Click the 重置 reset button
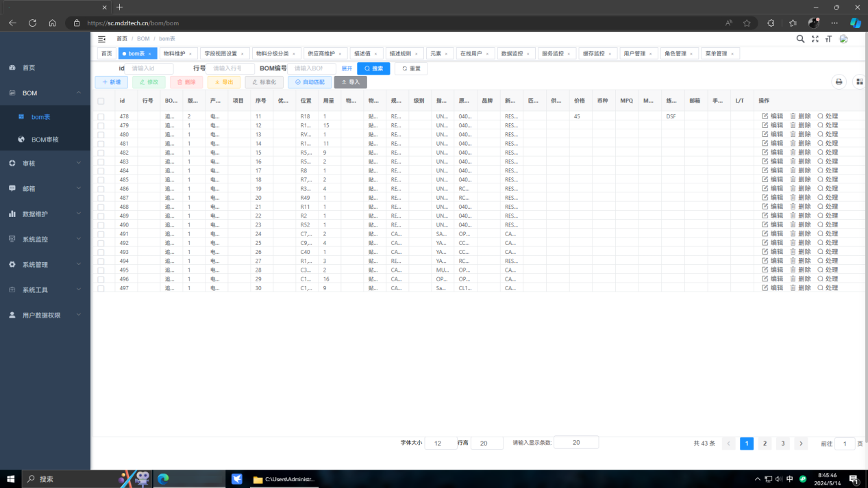 click(411, 68)
